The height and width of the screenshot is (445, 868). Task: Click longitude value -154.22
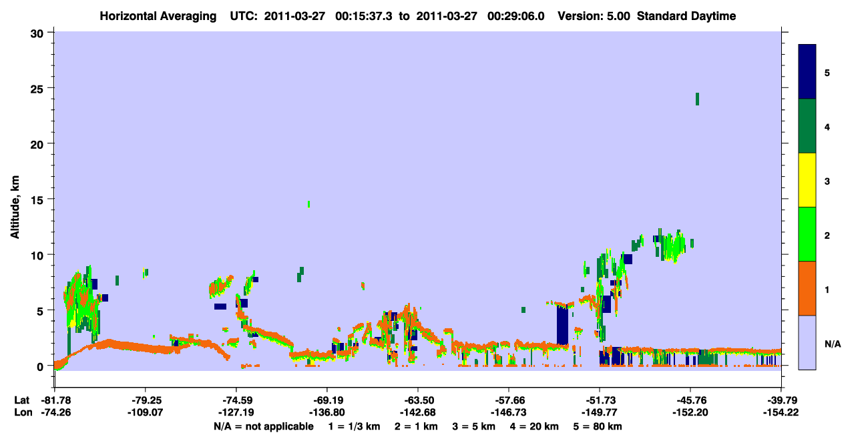781,412
